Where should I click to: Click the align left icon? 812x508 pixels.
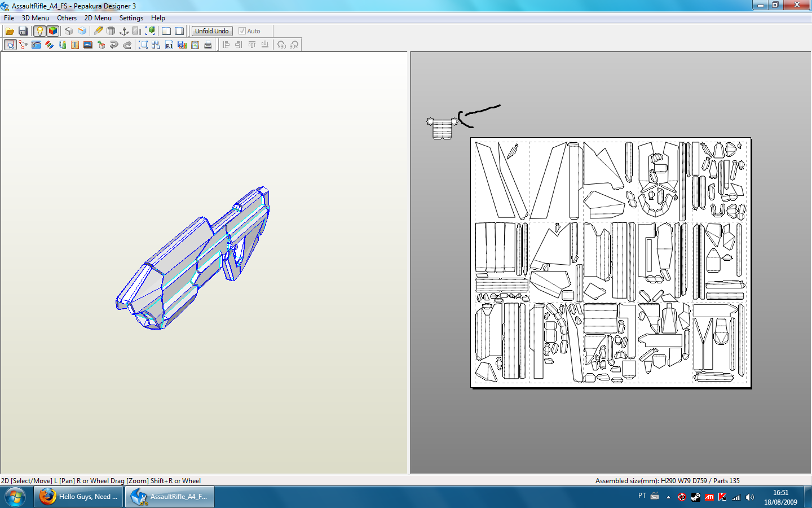(226, 45)
